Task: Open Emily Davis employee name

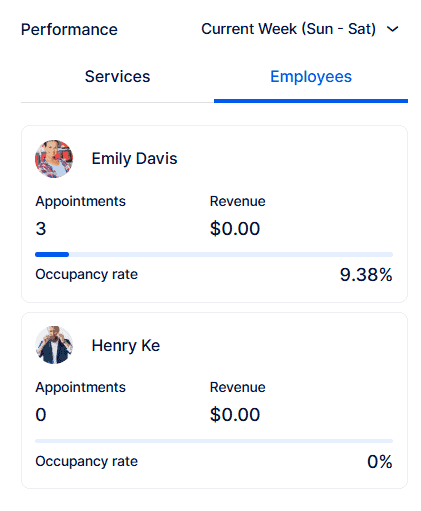Action: coord(134,159)
